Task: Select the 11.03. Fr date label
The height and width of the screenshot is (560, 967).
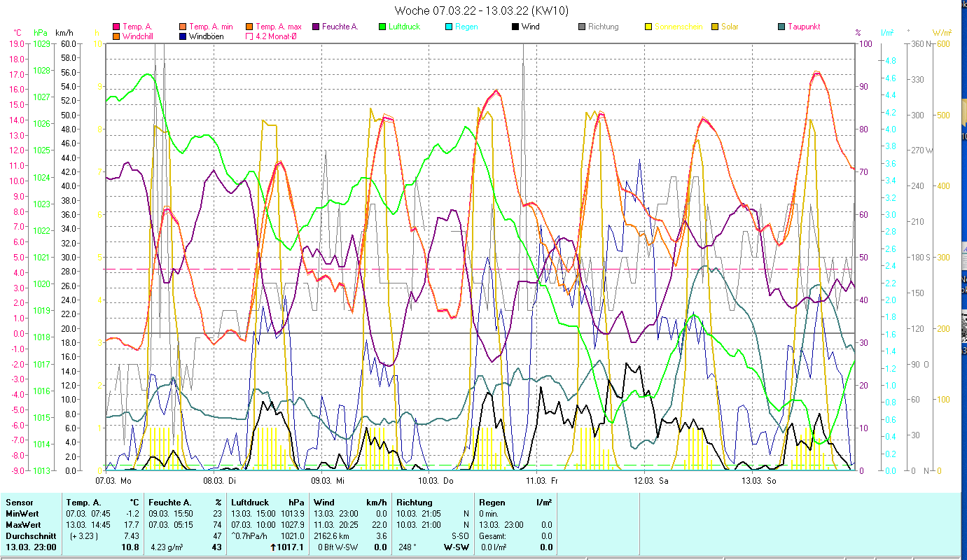Action: point(543,481)
